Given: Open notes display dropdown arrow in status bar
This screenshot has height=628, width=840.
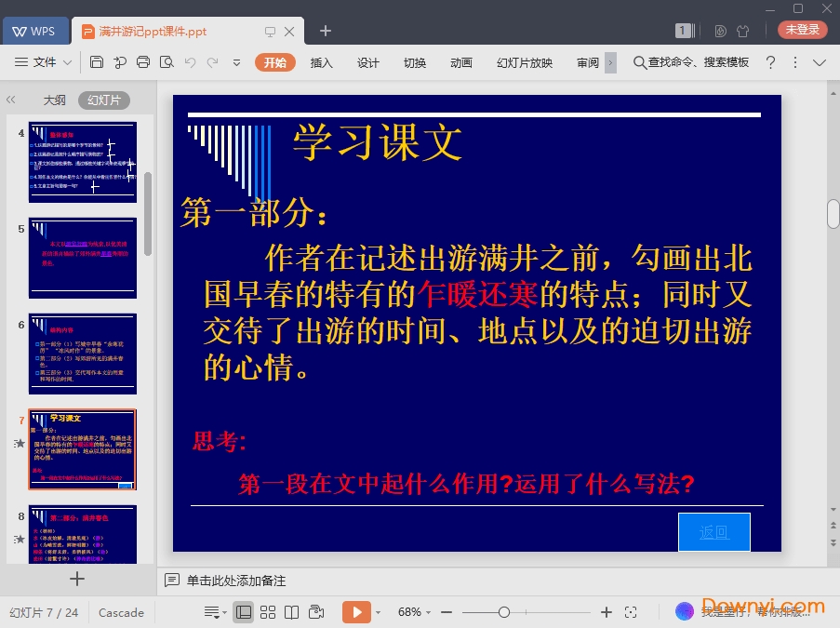Looking at the screenshot, I should click(224, 612).
